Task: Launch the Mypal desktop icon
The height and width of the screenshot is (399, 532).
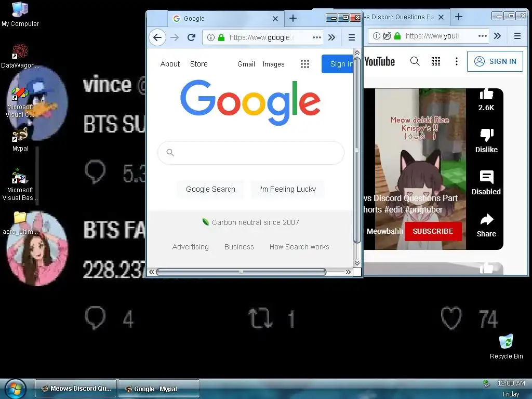Action: pos(20,139)
